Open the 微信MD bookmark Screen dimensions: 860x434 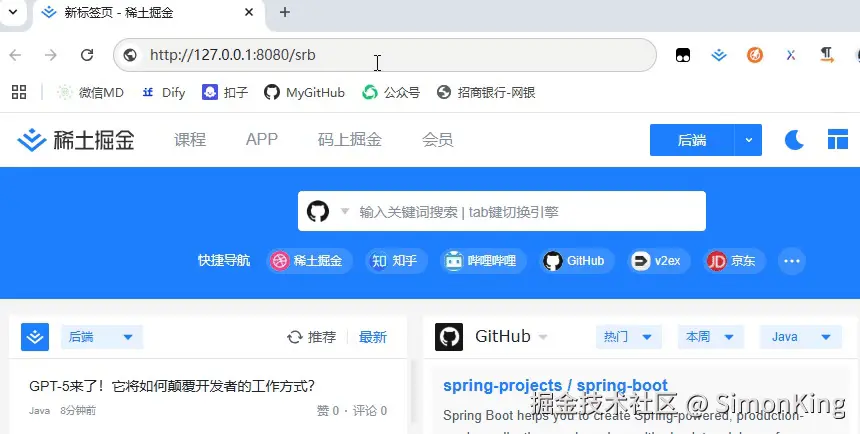(90, 92)
